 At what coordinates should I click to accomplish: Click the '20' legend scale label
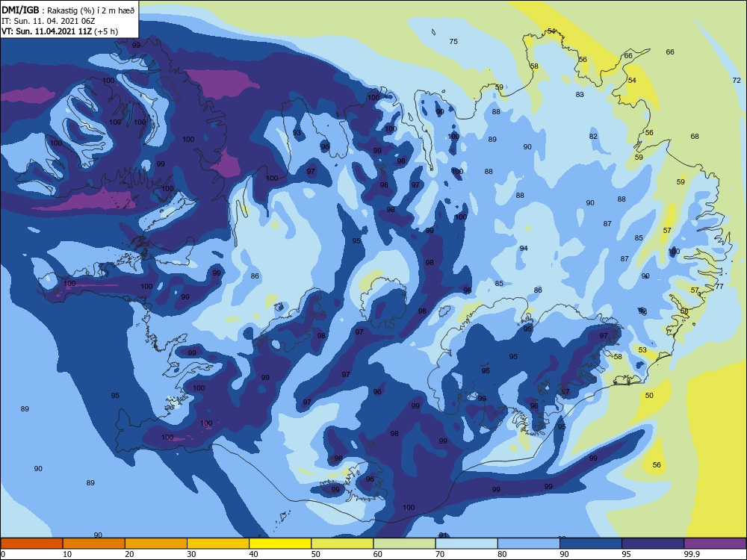tap(129, 554)
